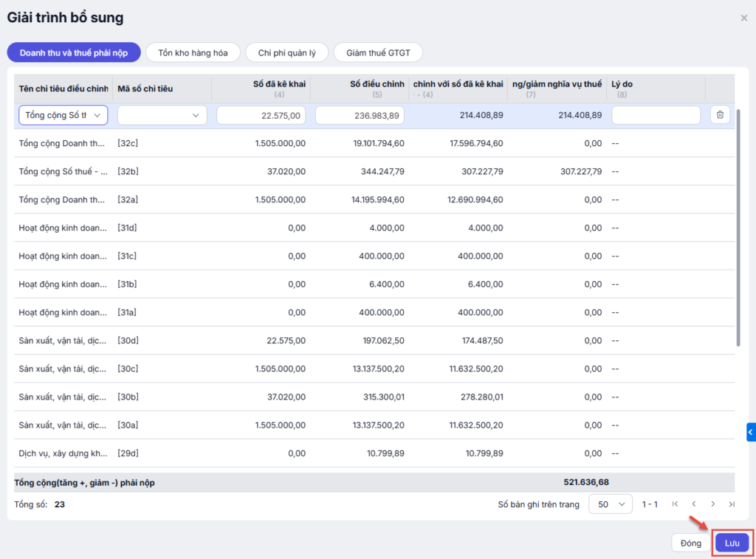
Task: Switch to Tồn kho hàng hóa tab
Action: (x=193, y=52)
